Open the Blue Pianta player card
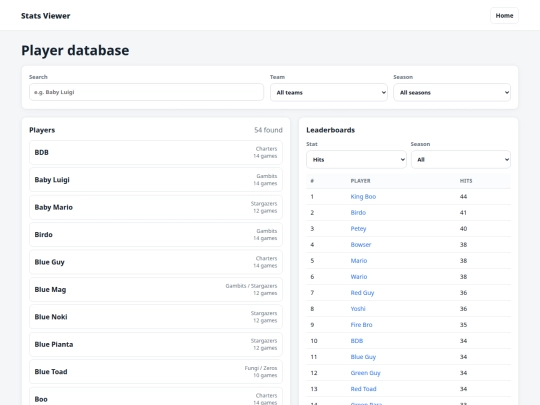The width and height of the screenshot is (540, 405). pos(156,344)
